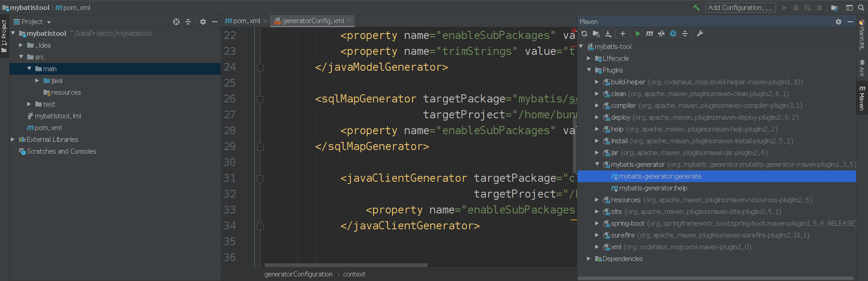Collapse mybatis-generator plugin node
The height and width of the screenshot is (281, 868).
tap(597, 165)
